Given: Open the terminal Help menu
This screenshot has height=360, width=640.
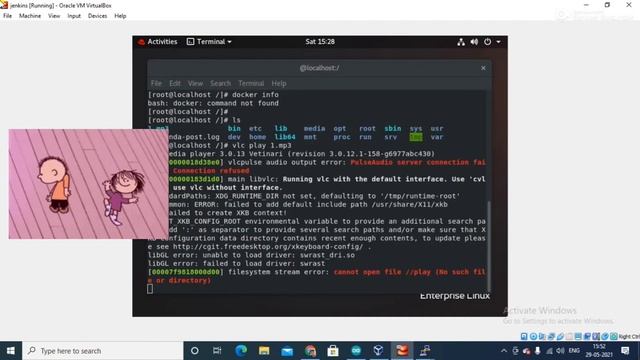Looking at the screenshot, I should pyautogui.click(x=279, y=83).
